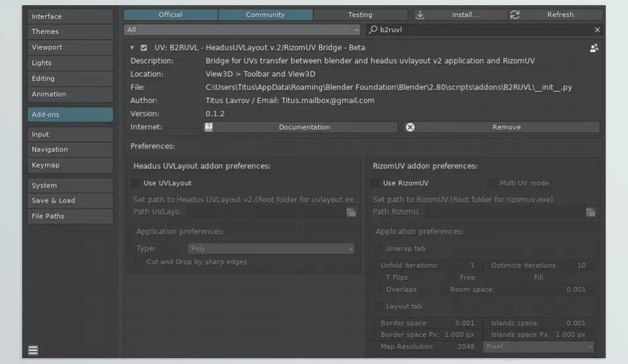Open the Themes preferences section
628x364 pixels.
point(71,31)
